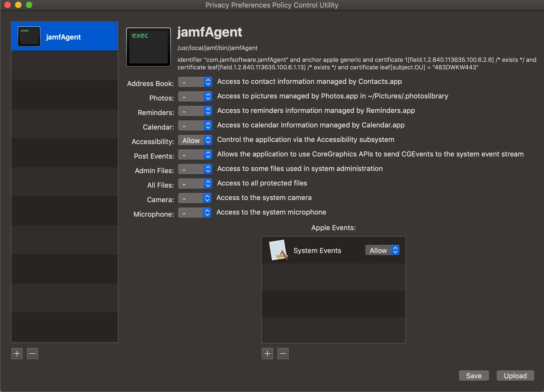Add an Apple Events entry with the plus icon

tap(267, 354)
